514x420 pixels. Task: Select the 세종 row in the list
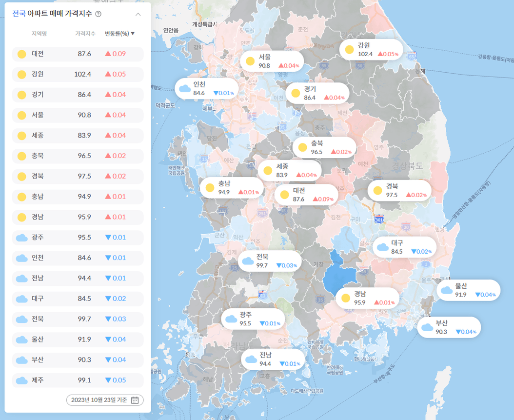78,136
